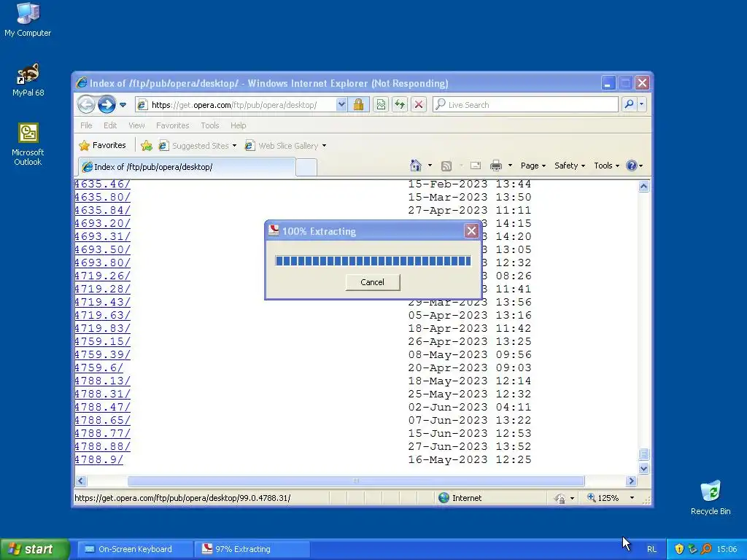Click the horizontal scrollbar left arrow
This screenshot has width=747, height=560.
tap(81, 481)
